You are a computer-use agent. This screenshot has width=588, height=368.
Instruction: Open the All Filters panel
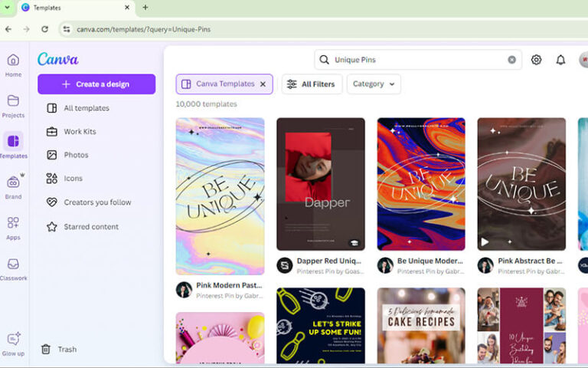312,84
